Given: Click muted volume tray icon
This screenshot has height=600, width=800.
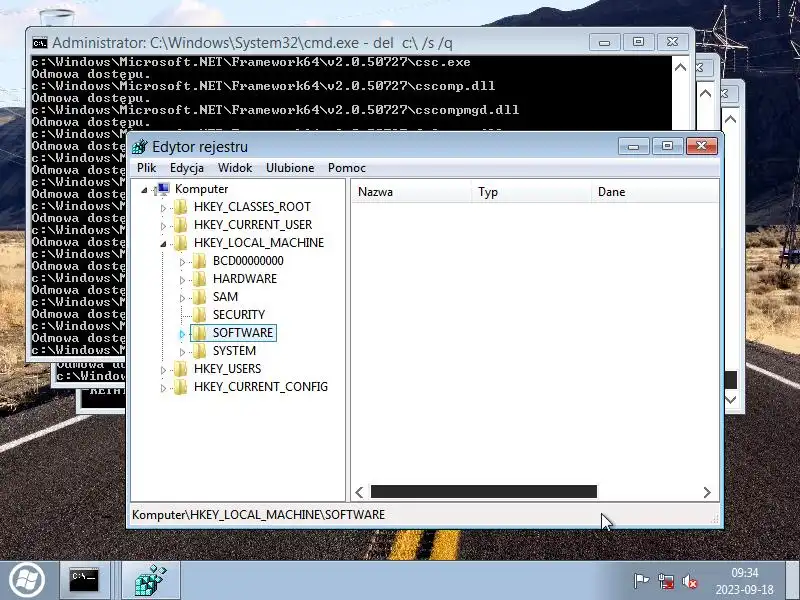Looking at the screenshot, I should pyautogui.click(x=690, y=581).
